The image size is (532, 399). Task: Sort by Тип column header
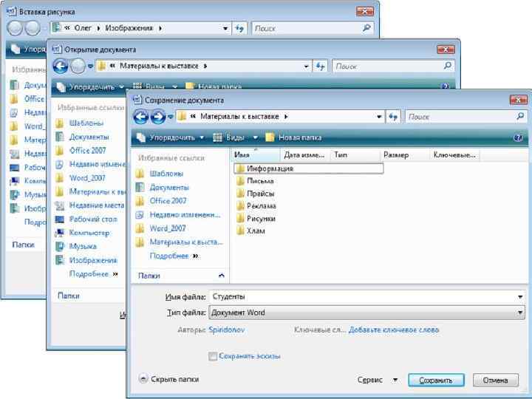point(355,155)
